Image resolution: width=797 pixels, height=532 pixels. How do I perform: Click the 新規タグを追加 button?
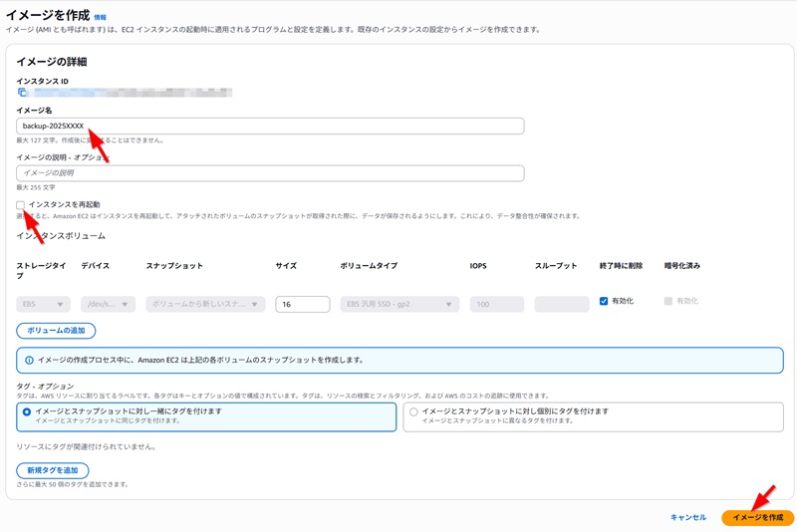coord(53,470)
